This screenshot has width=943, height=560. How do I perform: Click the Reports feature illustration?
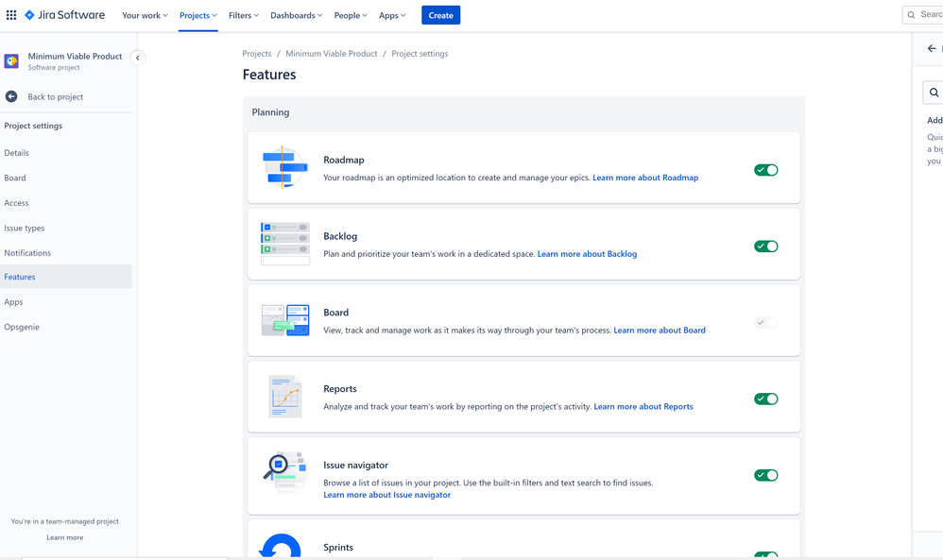click(x=285, y=397)
